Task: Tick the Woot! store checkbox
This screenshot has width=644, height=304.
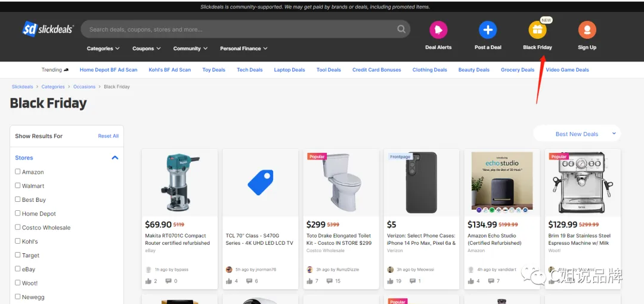Action: 18,282
